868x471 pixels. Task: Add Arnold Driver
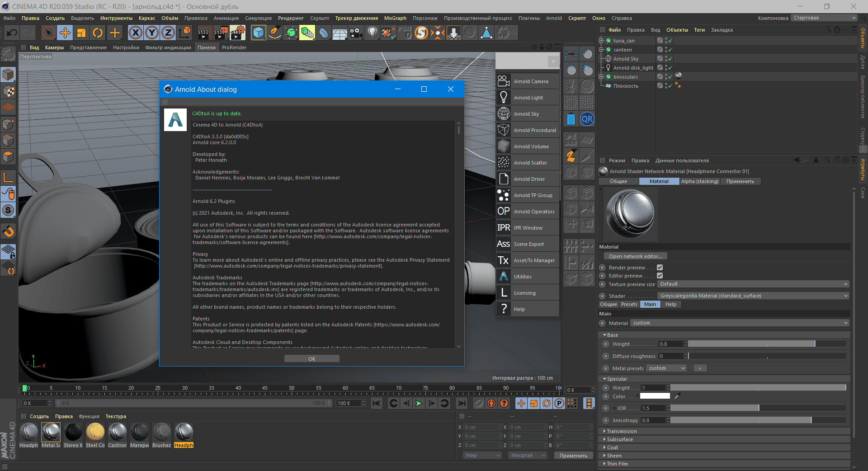pyautogui.click(x=528, y=179)
